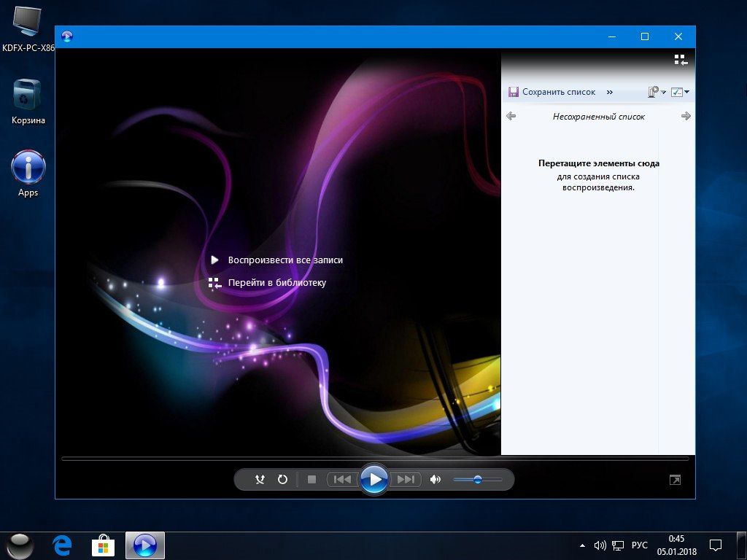Toggle shuffle mode in player controls
Image resolution: width=747 pixels, height=560 pixels.
point(260,480)
